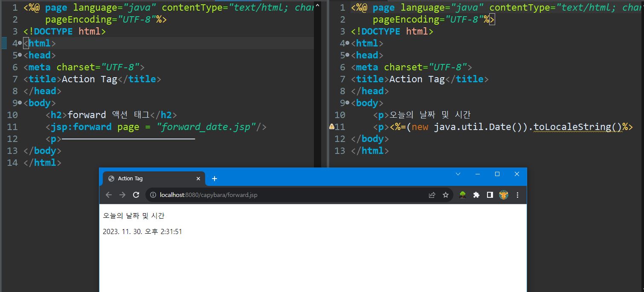This screenshot has width=644, height=292.
Task: Click "2023. 11. 30. 오후 2:31:51" on the page
Action: tap(142, 231)
